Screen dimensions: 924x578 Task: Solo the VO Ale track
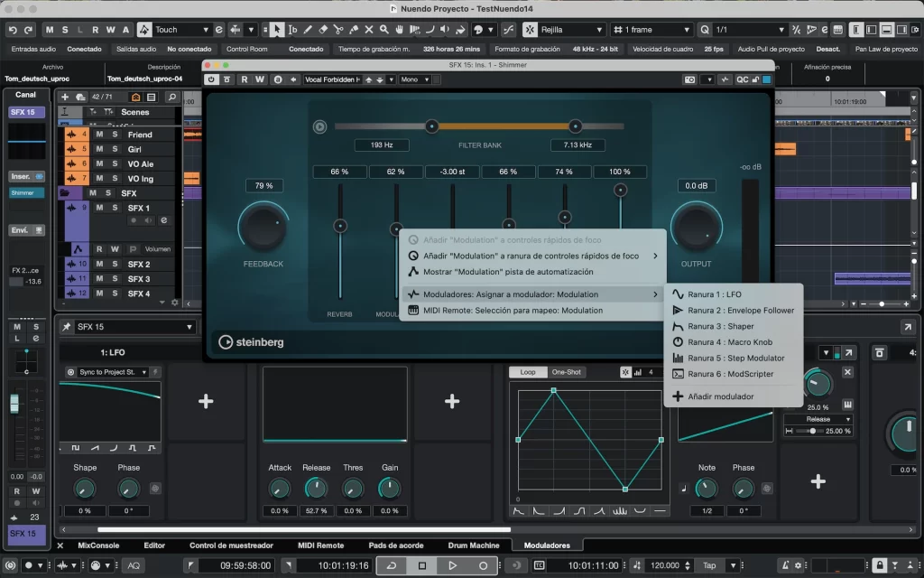[x=115, y=163]
